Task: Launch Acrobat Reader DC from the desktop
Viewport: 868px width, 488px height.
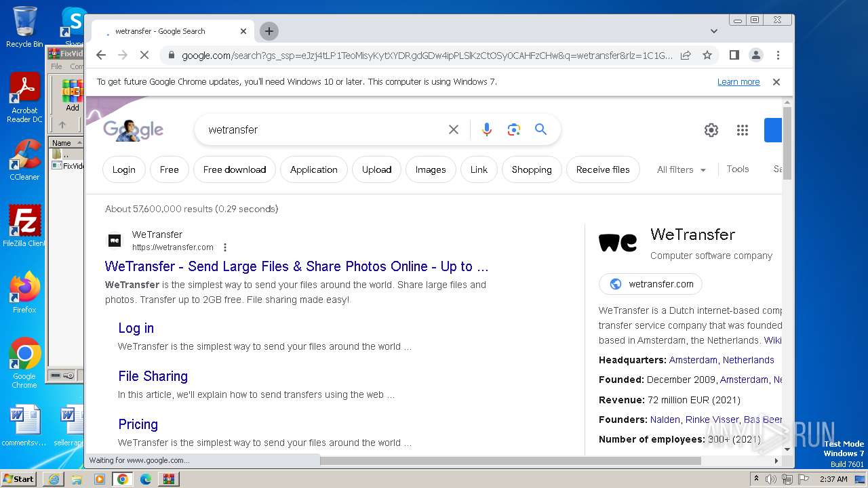Action: pyautogui.click(x=24, y=98)
